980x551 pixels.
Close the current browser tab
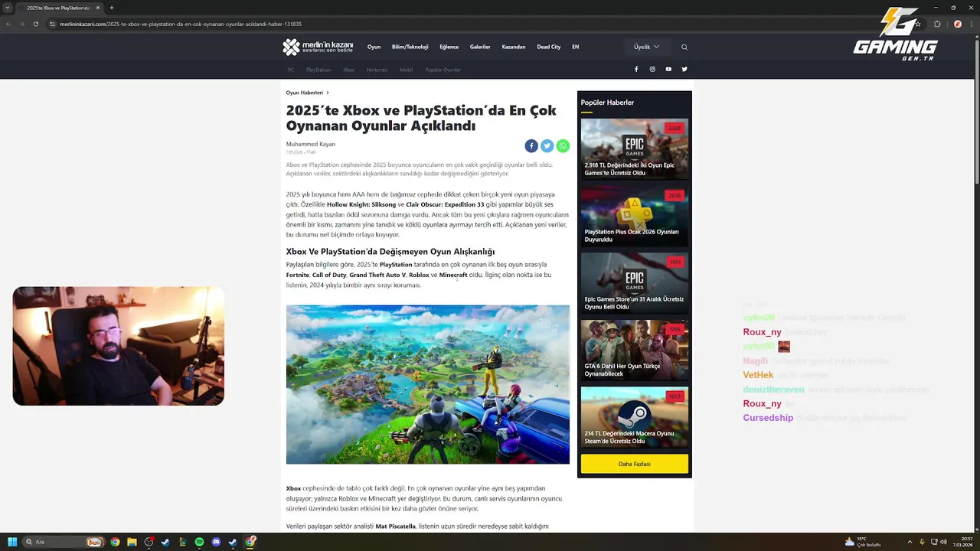point(98,8)
